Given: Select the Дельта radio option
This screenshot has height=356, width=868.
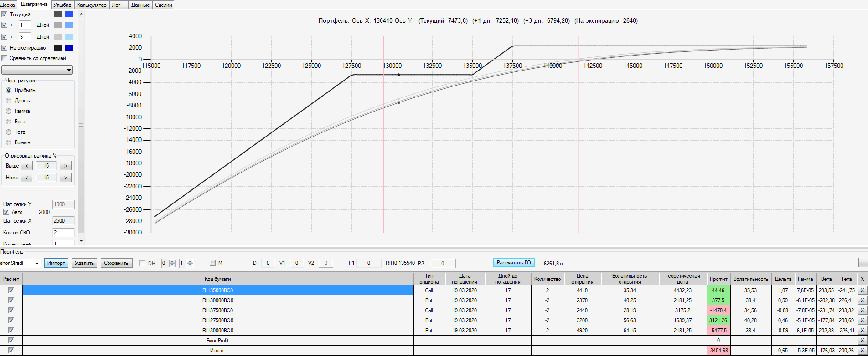Looking at the screenshot, I should point(9,101).
